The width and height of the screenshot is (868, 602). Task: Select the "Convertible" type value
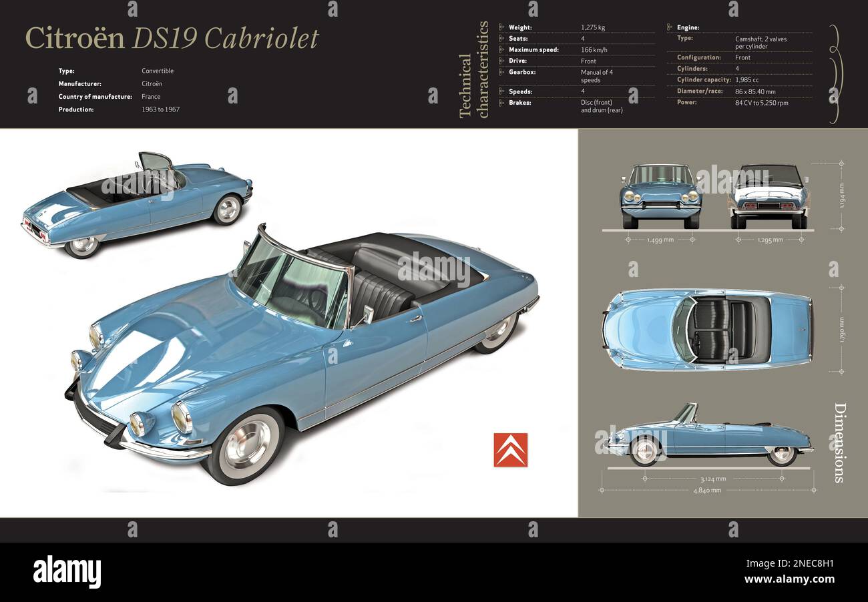[x=158, y=71]
